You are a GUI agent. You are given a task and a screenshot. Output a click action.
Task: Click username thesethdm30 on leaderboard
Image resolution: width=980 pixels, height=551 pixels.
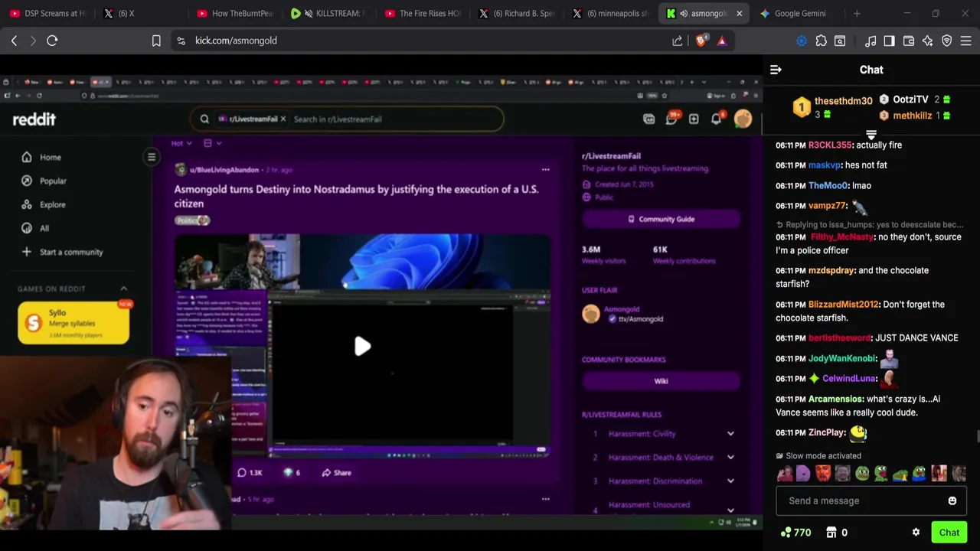click(x=844, y=101)
